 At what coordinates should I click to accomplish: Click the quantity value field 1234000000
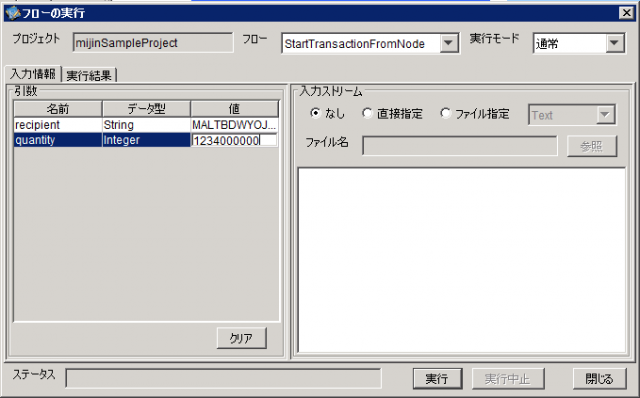click(x=234, y=140)
